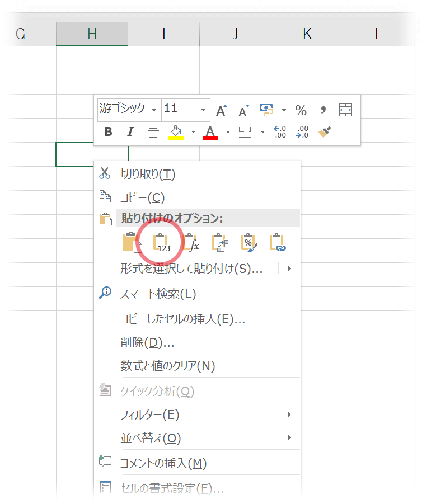Toggle Italic formatting

tap(130, 132)
